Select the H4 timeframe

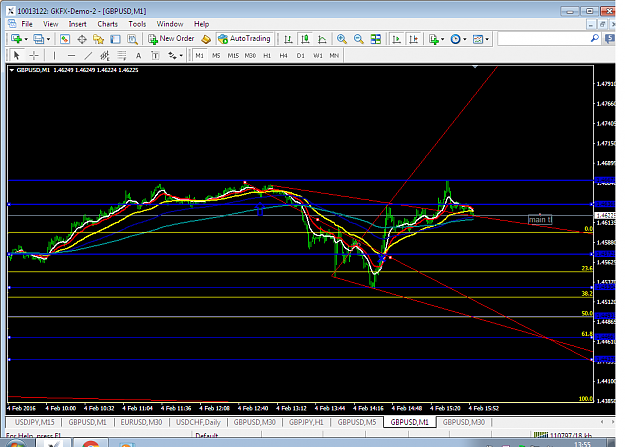(x=283, y=55)
